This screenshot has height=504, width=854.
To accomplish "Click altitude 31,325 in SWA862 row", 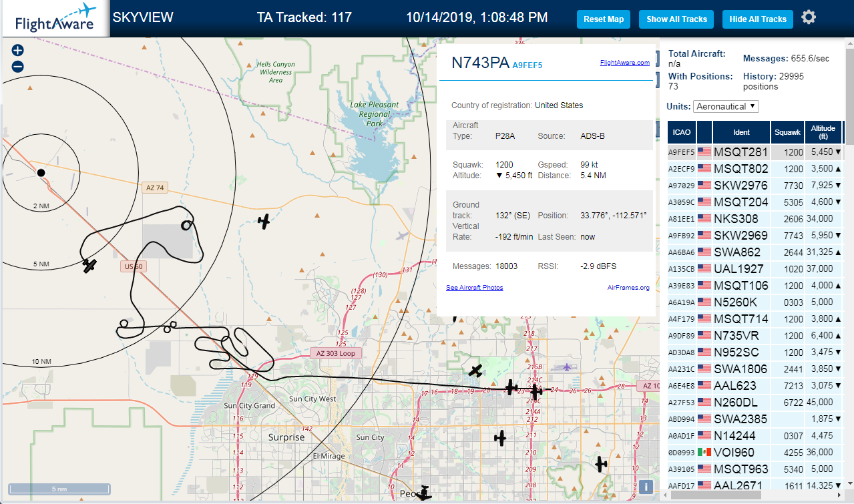I will point(822,252).
